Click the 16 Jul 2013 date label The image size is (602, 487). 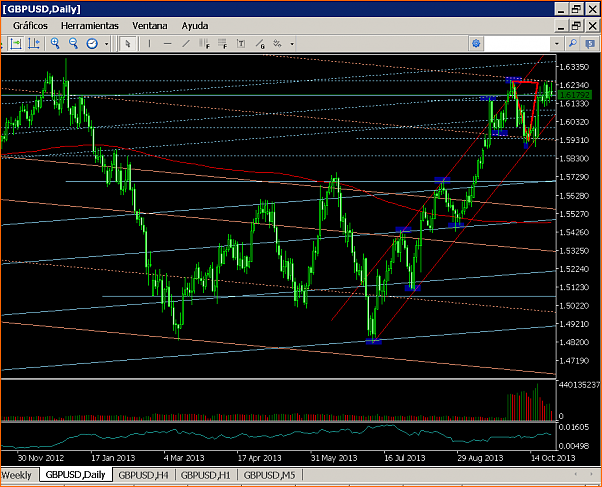tap(405, 458)
